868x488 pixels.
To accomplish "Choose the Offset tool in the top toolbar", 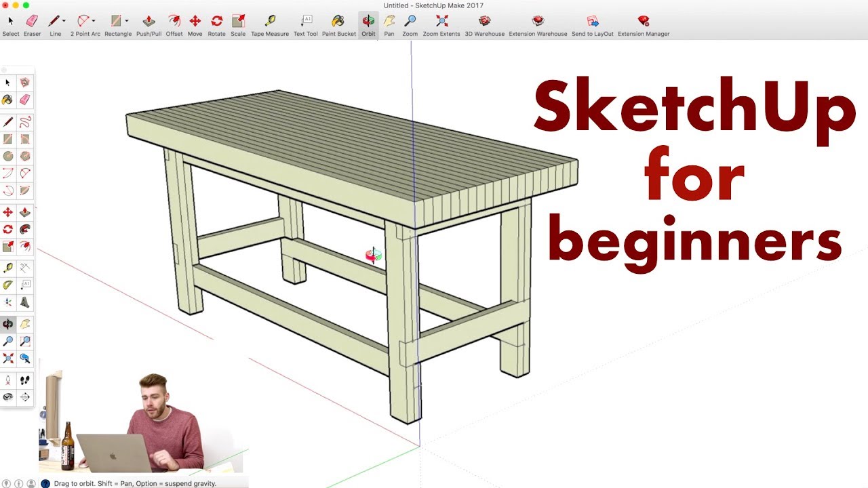I will point(174,25).
